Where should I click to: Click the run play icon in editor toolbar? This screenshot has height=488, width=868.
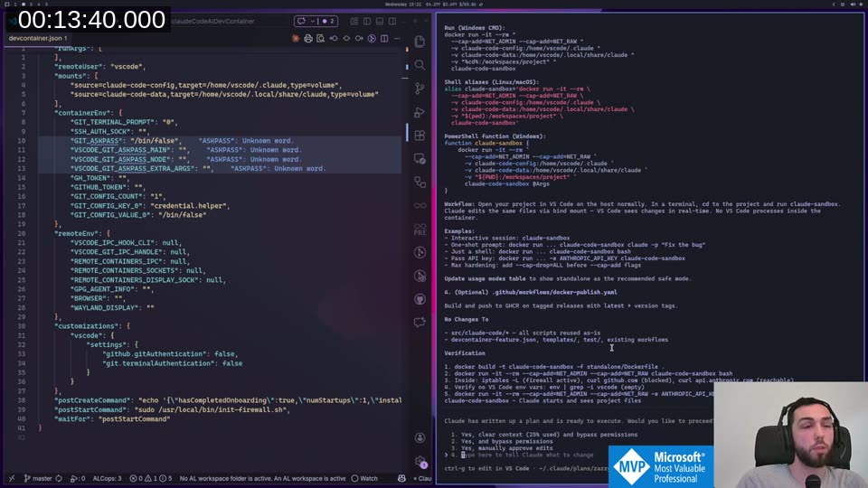(x=372, y=39)
